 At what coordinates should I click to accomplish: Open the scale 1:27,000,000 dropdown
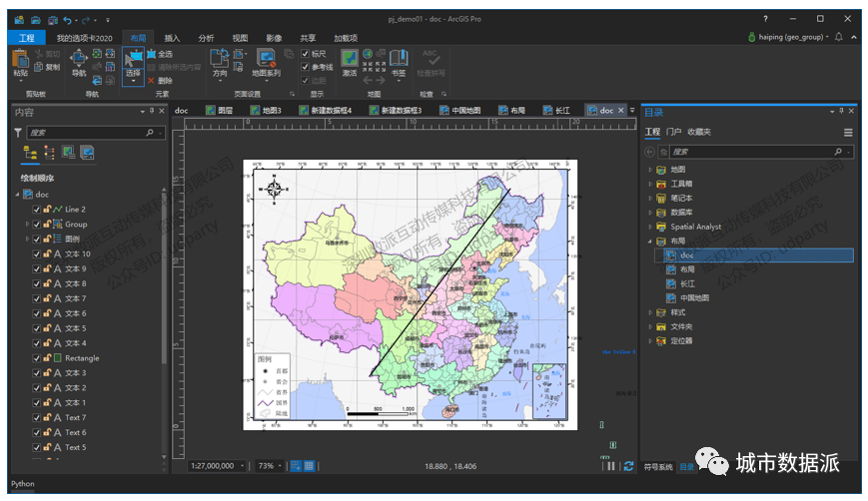point(243,466)
